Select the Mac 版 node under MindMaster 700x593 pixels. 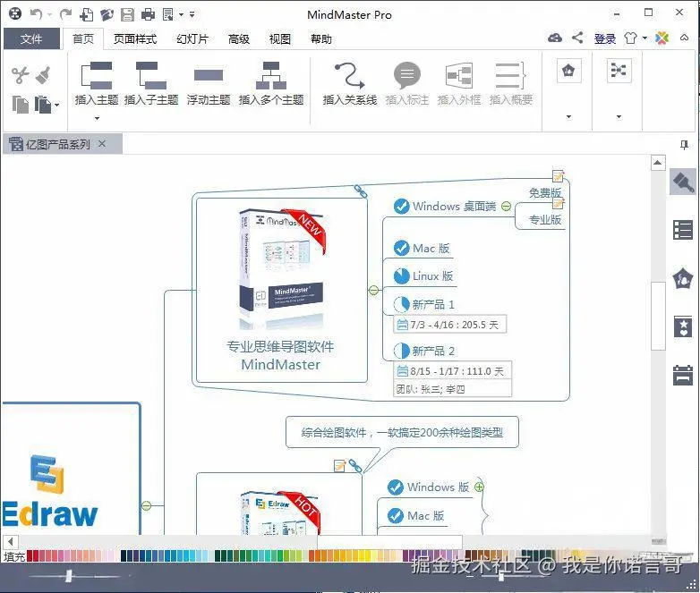tap(422, 248)
